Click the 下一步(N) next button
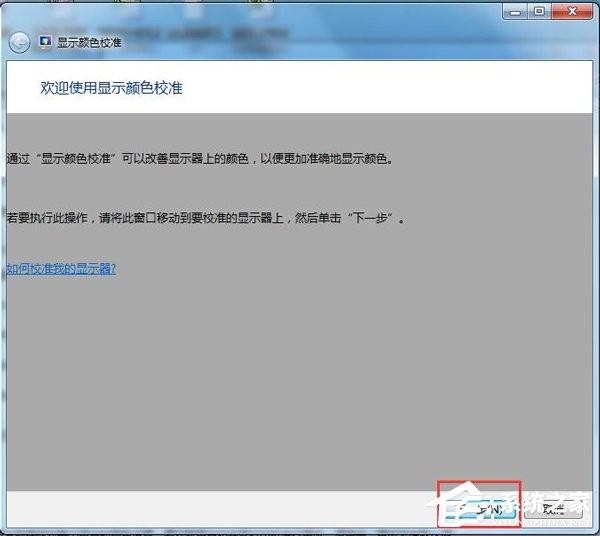 pyautogui.click(x=479, y=509)
